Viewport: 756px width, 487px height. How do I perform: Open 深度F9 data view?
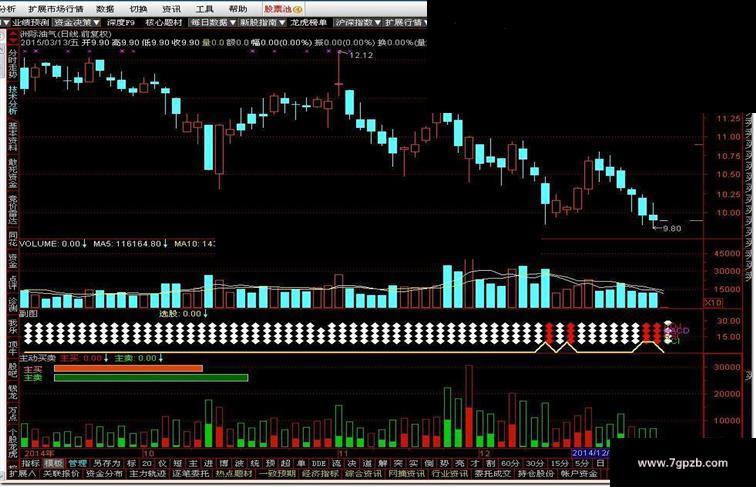pyautogui.click(x=121, y=23)
